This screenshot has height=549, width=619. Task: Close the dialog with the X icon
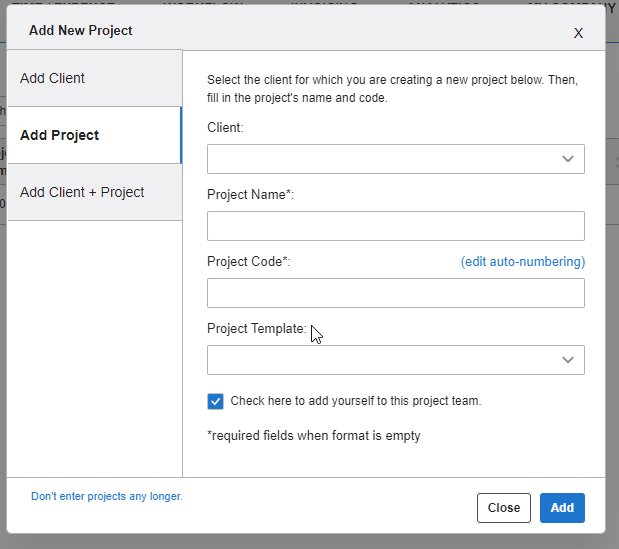[578, 32]
